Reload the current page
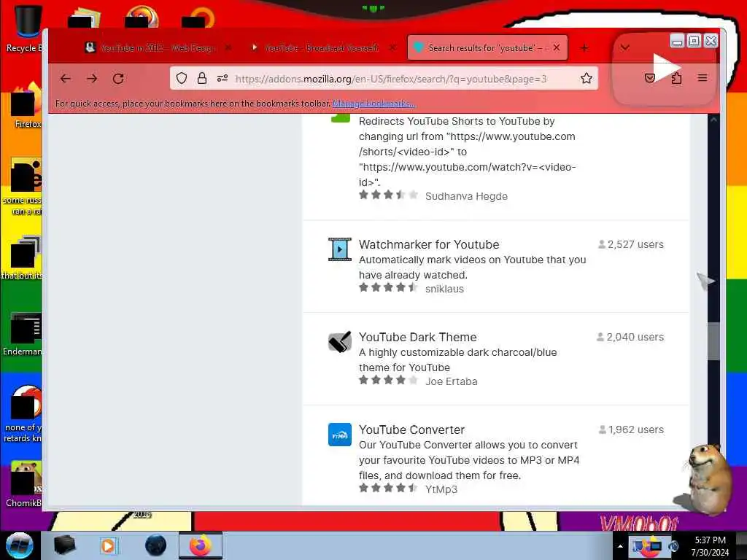The height and width of the screenshot is (560, 747). (x=119, y=79)
